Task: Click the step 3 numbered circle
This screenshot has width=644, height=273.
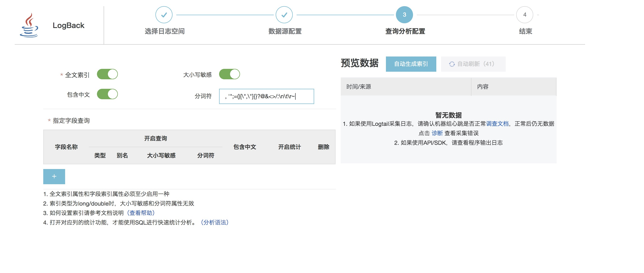Action: tap(404, 15)
